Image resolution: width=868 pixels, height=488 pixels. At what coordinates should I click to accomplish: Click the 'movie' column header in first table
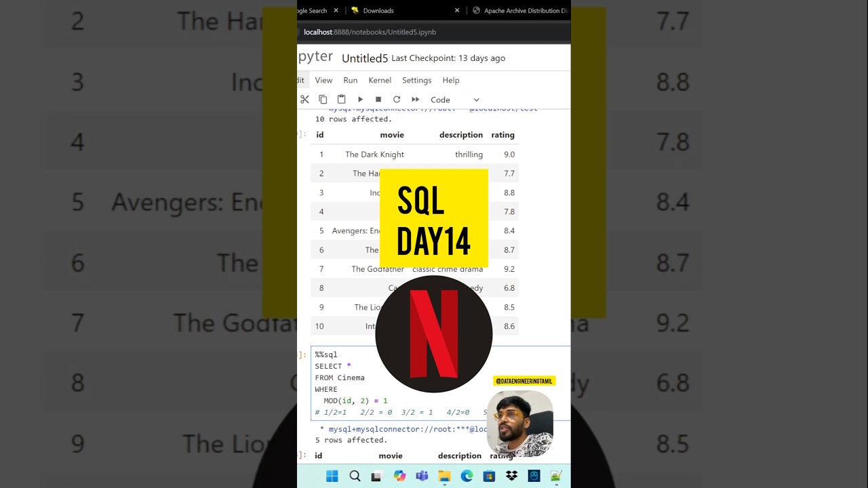coord(392,135)
